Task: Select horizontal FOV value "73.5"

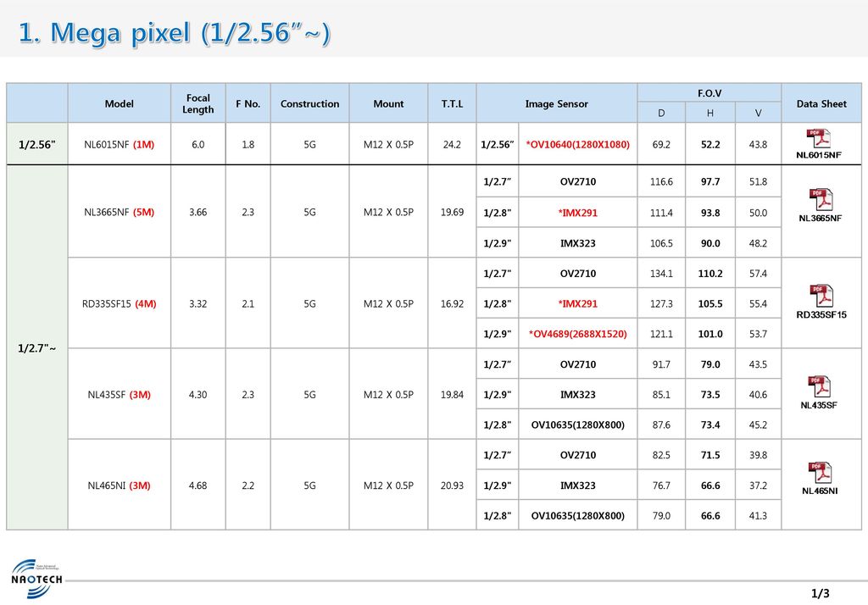Action: pyautogui.click(x=710, y=395)
